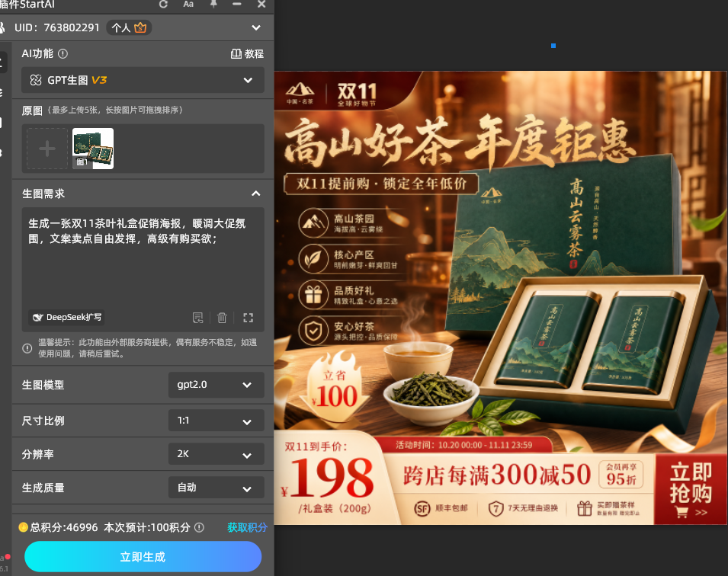
Task: Minimize the StartAI plugin panel
Action: pos(237,4)
